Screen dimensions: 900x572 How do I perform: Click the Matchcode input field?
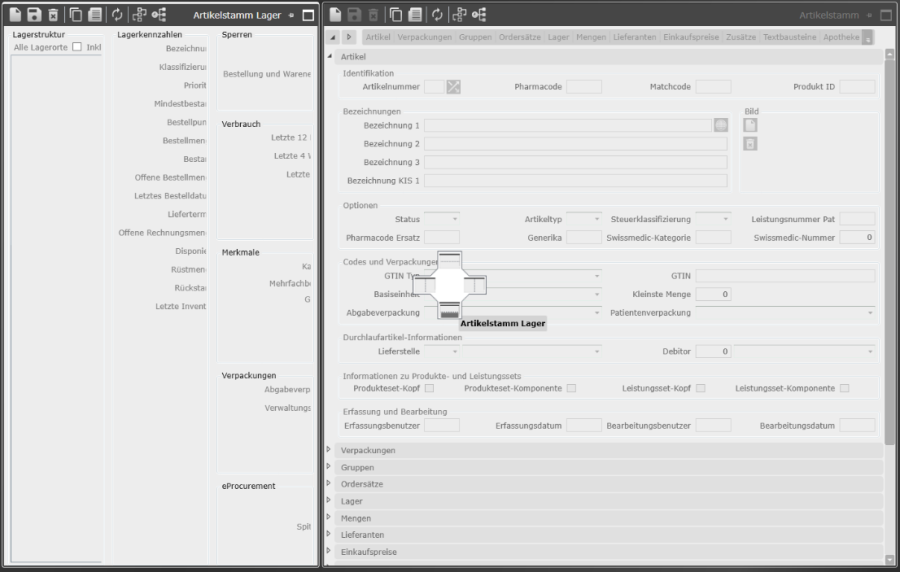coord(713,87)
